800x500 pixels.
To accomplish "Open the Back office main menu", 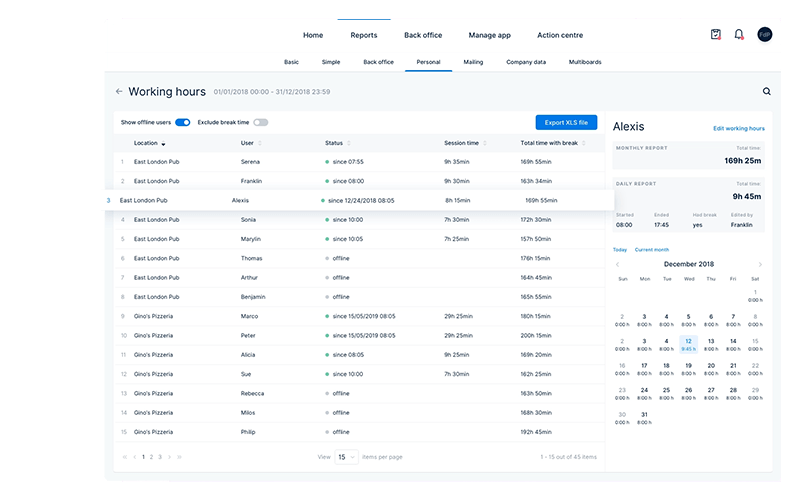I will coord(423,35).
